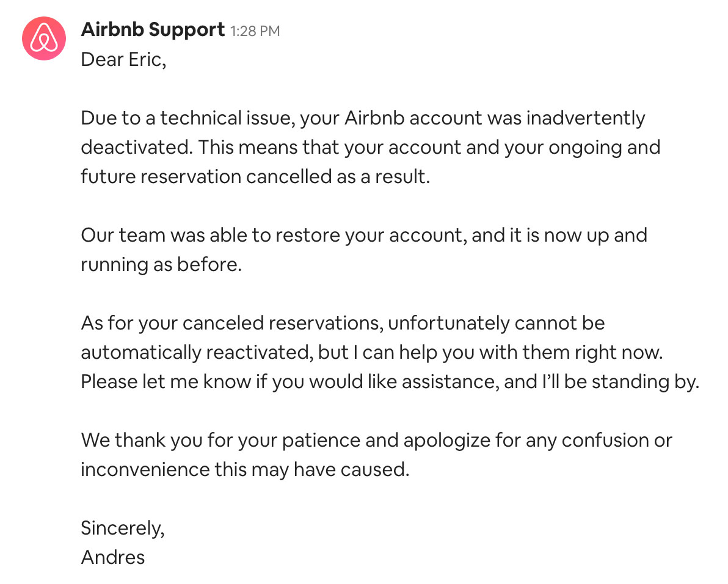The image size is (728, 584).
Task: Click the 1:28 PM message timestamp
Action: tap(255, 31)
